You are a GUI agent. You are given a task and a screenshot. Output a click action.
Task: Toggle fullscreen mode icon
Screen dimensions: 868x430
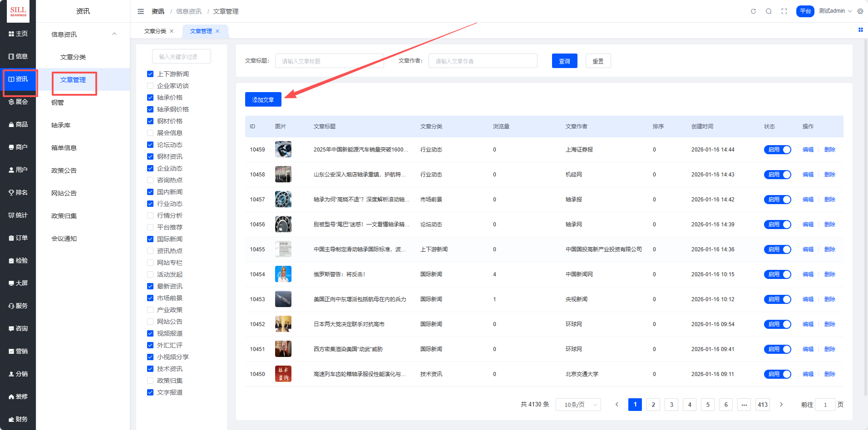pos(784,11)
